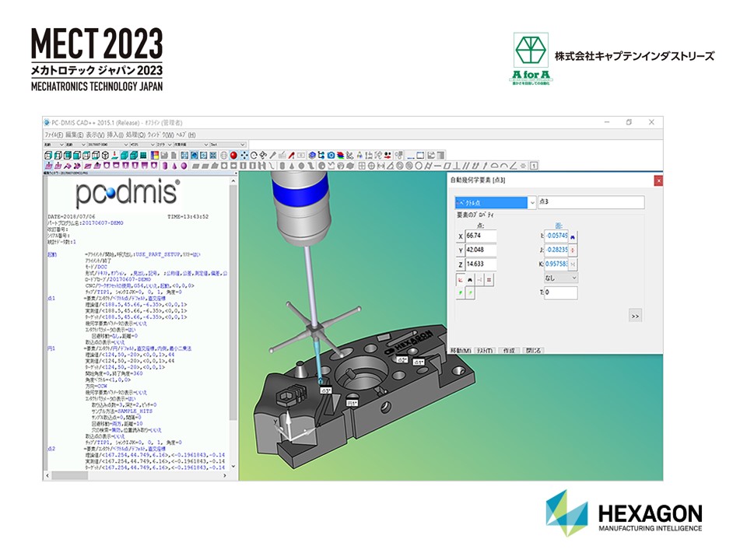The width and height of the screenshot is (747, 560).
Task: Click the edit window vertical scrollbar
Action: (x=233, y=311)
